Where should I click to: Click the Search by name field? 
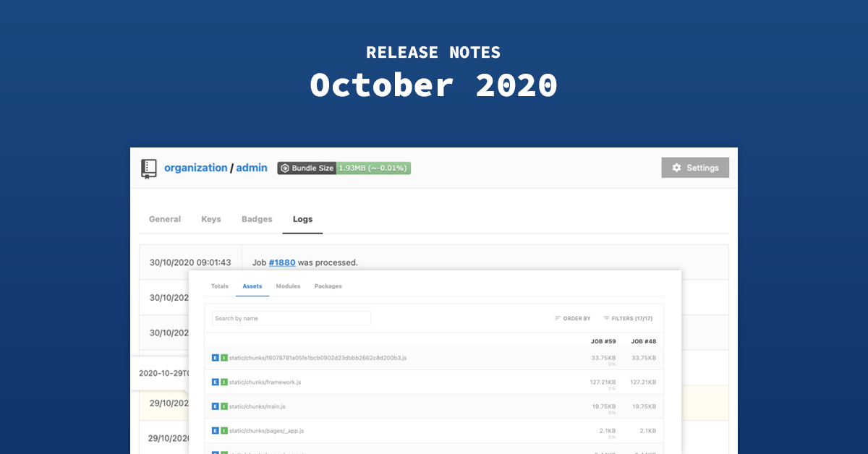(x=291, y=318)
